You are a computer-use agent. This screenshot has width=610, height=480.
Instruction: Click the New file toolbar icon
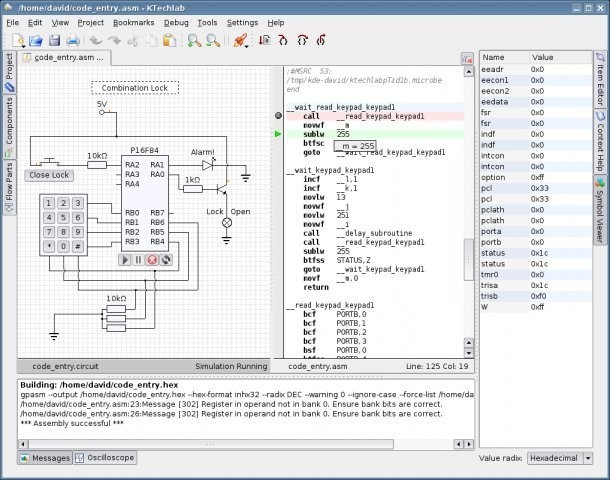pyautogui.click(x=17, y=41)
